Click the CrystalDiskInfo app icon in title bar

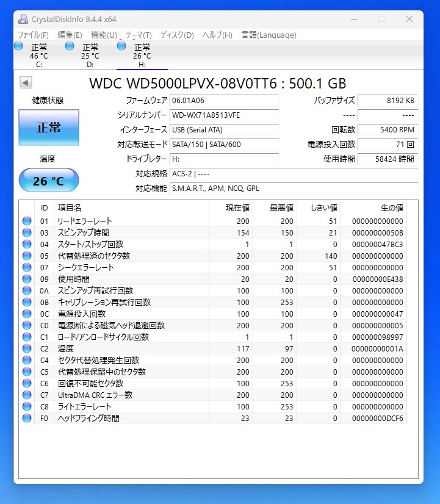point(23,19)
